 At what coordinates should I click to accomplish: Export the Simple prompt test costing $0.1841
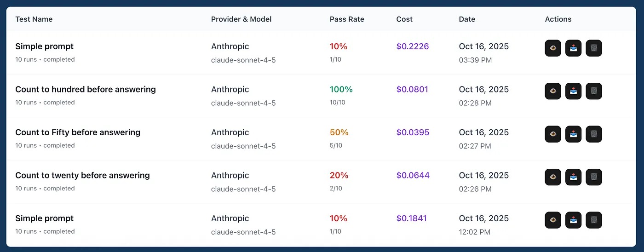[x=573, y=220]
